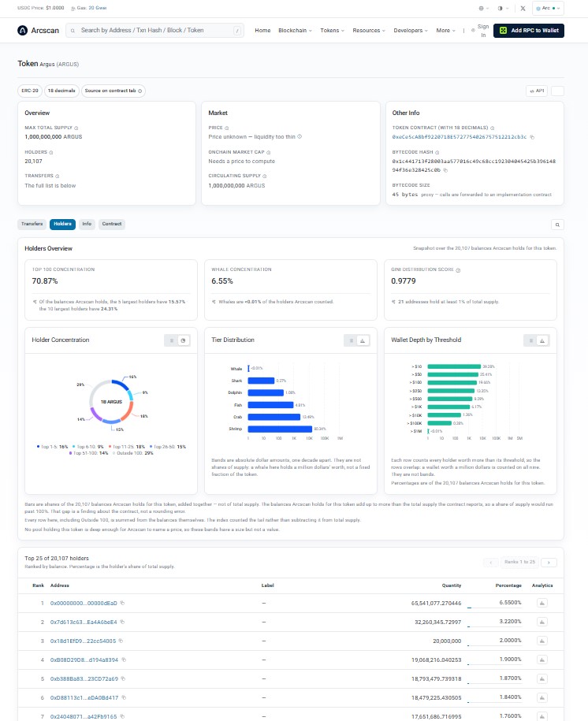This screenshot has width=588, height=721.
Task: Click Add RPC to Wallet button
Action: [x=529, y=31]
